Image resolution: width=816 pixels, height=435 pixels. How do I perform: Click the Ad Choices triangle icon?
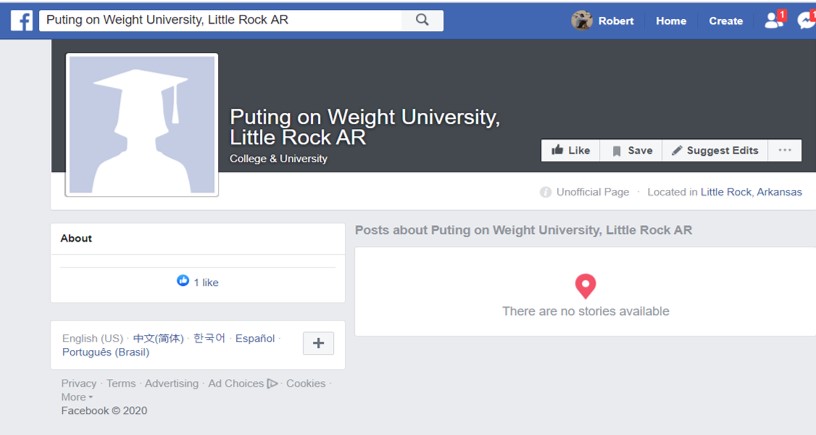[272, 383]
